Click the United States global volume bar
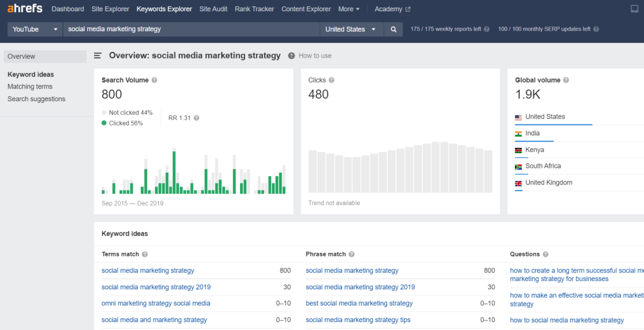The height and width of the screenshot is (330, 644). coord(553,124)
